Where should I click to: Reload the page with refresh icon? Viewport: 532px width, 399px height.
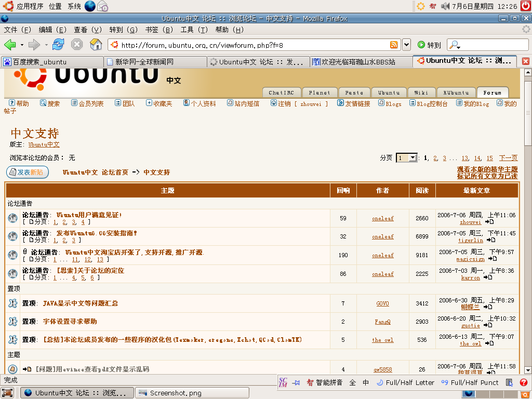58,45
